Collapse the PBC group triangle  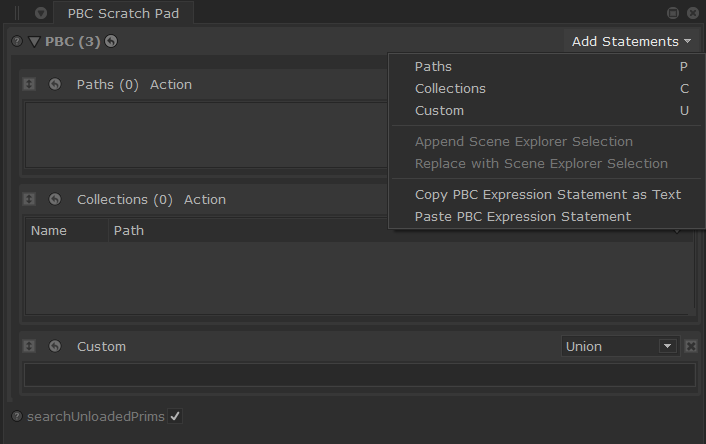click(35, 42)
